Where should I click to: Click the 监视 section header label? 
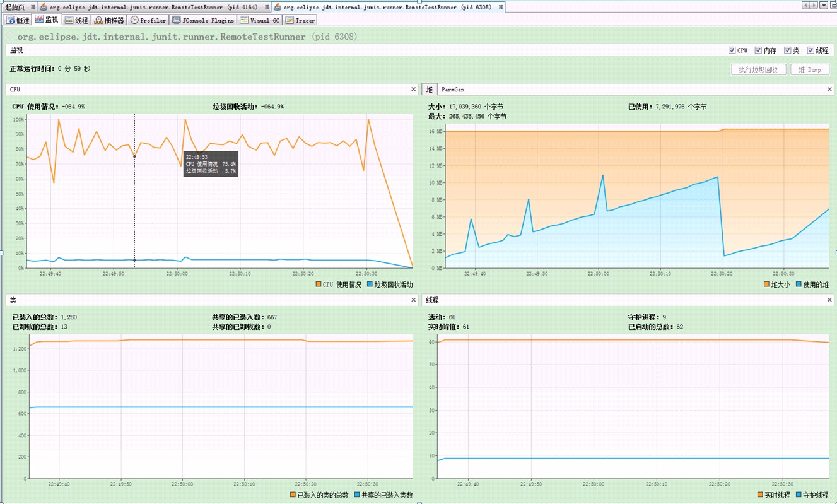[x=16, y=50]
